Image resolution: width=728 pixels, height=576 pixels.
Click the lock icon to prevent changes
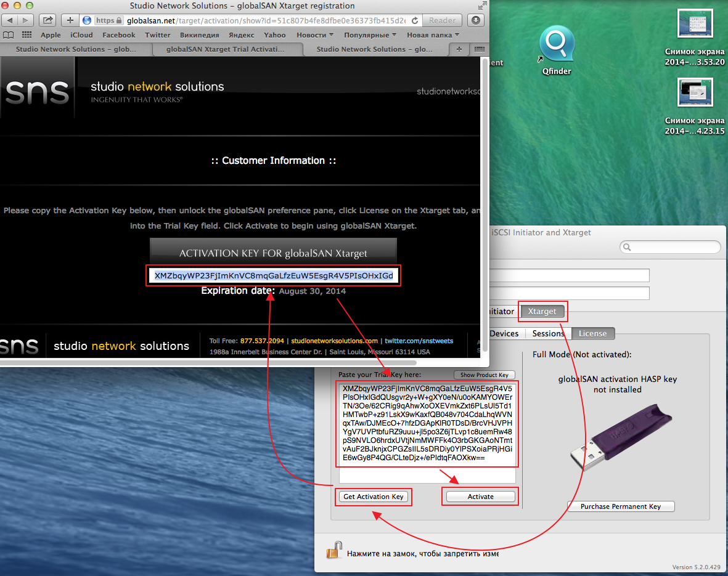point(334,550)
